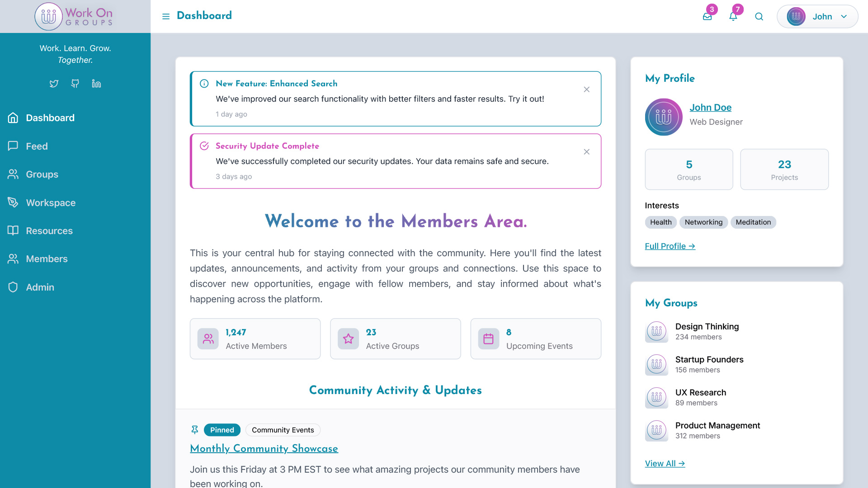The height and width of the screenshot is (488, 868).
Task: Dismiss the Security Update Complete alert
Action: [x=586, y=152]
